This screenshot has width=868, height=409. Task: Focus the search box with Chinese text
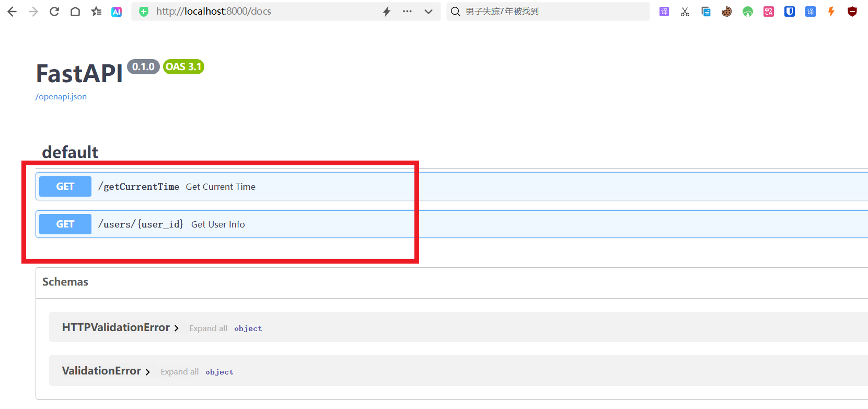point(548,12)
